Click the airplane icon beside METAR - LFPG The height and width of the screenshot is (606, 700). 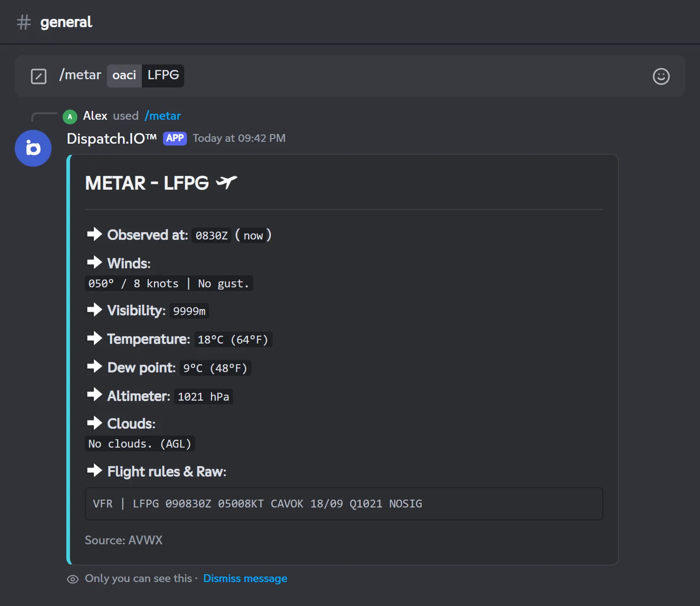226,182
